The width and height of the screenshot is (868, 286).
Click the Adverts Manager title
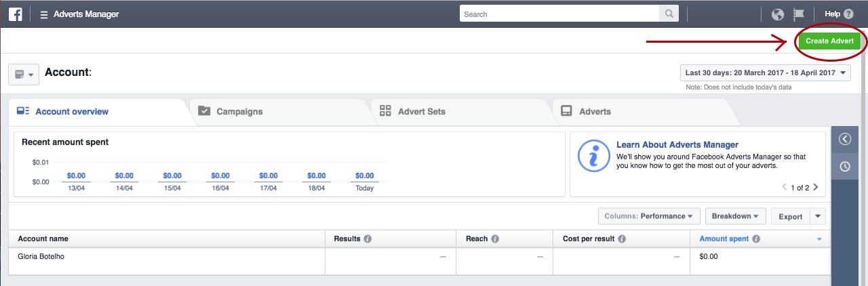click(x=86, y=14)
